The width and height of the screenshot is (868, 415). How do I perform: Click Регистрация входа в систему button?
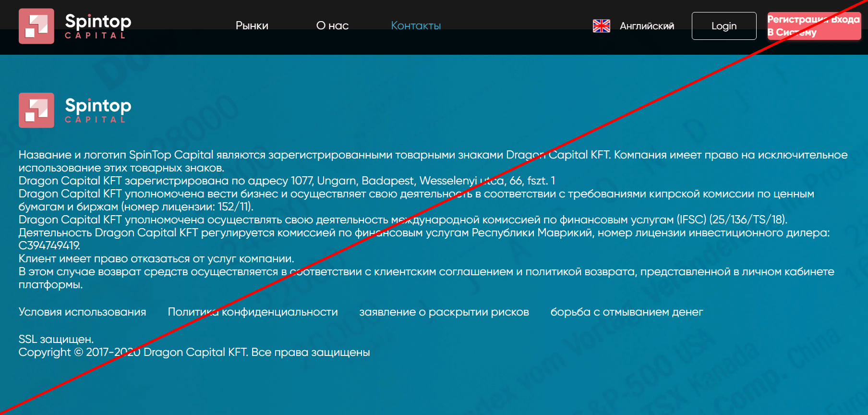point(814,26)
